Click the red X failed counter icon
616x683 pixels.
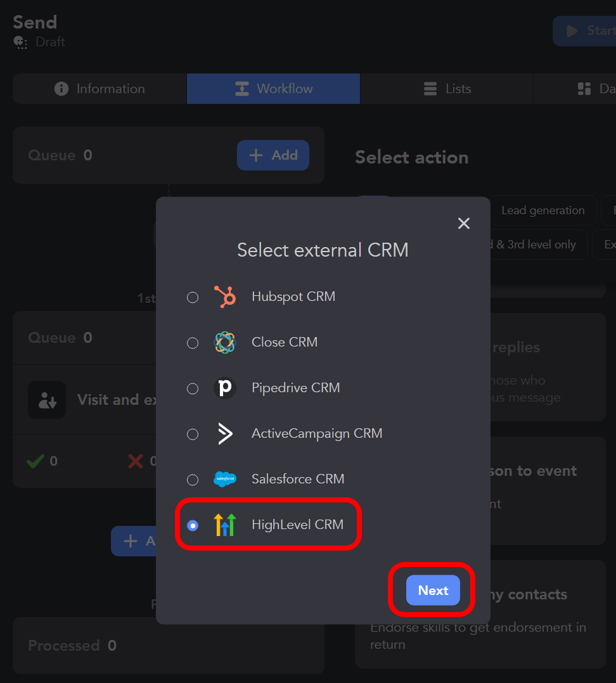(136, 461)
